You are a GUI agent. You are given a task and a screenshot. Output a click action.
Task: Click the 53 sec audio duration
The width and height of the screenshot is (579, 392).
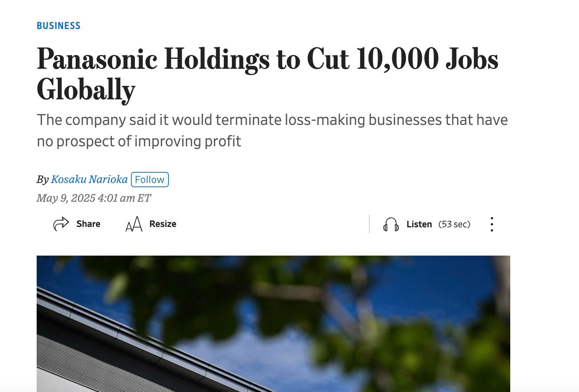click(x=454, y=224)
